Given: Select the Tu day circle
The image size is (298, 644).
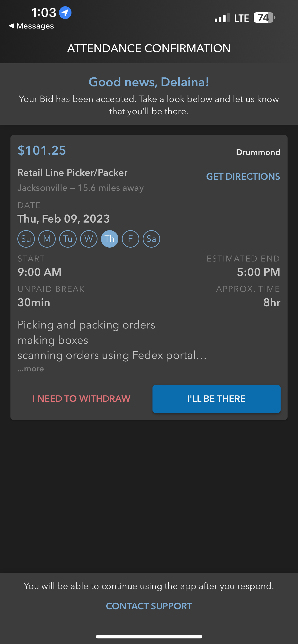Looking at the screenshot, I should 68,239.
